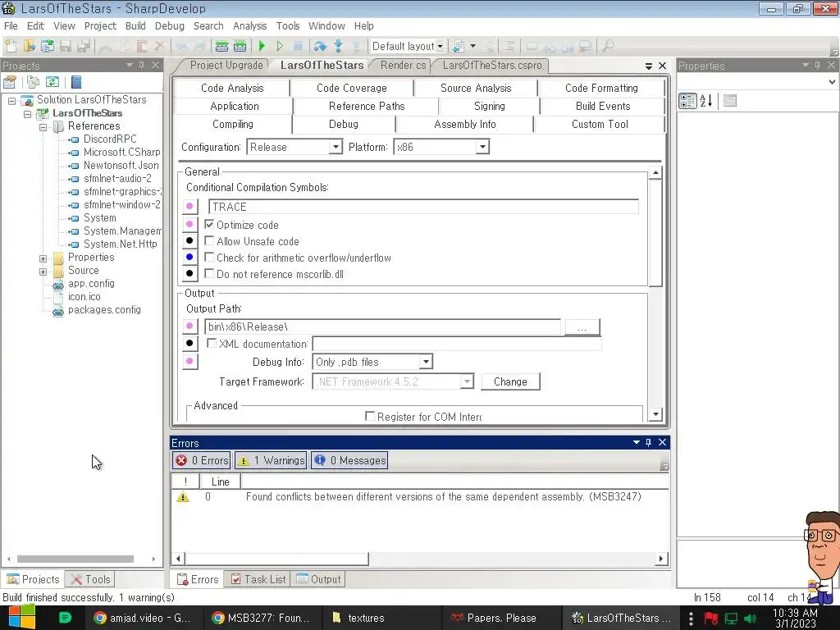Click the volume speaker tray icon
The height and width of the screenshot is (630, 840).
[x=750, y=619]
